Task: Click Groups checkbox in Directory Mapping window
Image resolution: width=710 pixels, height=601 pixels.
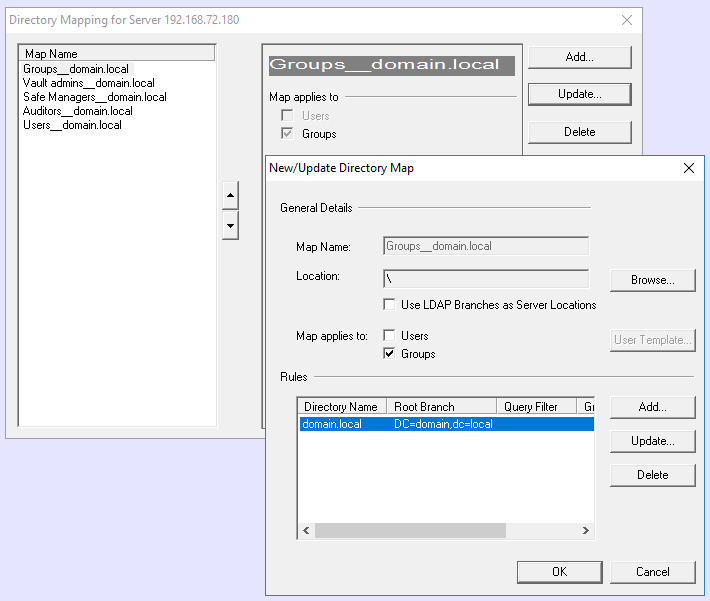Action: (x=287, y=134)
